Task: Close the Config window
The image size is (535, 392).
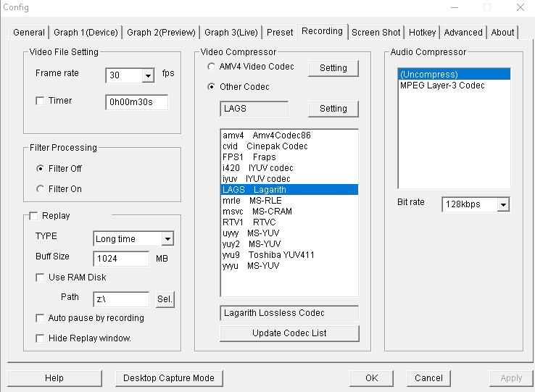Action: point(521,7)
